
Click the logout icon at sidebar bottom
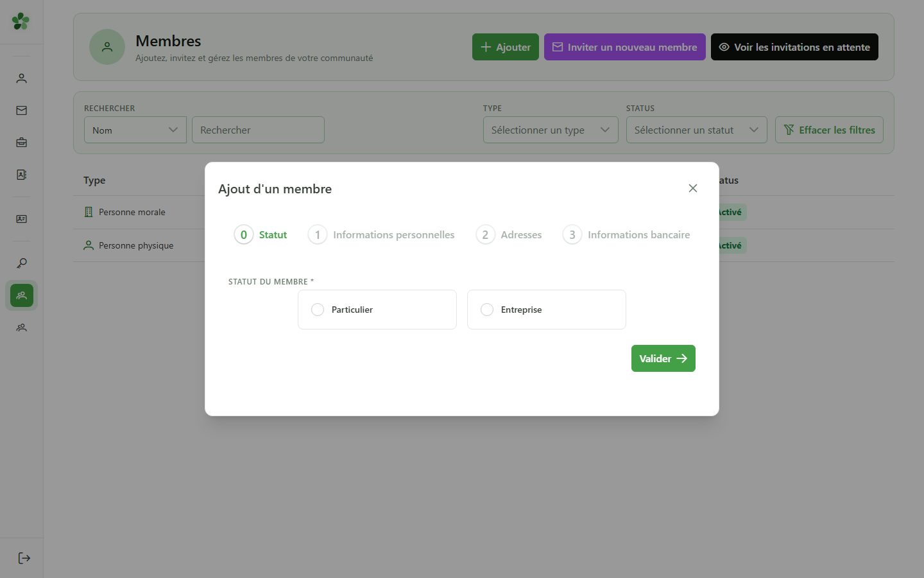pyautogui.click(x=24, y=558)
